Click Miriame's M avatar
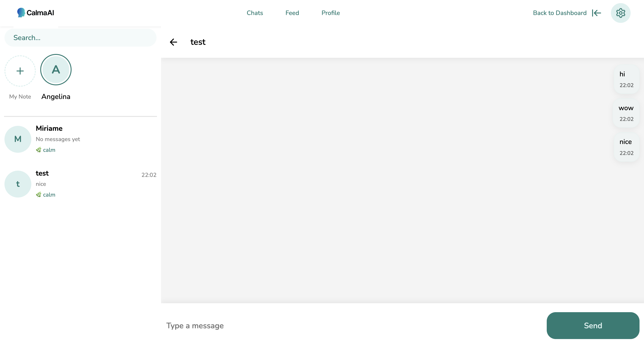 pyautogui.click(x=18, y=139)
